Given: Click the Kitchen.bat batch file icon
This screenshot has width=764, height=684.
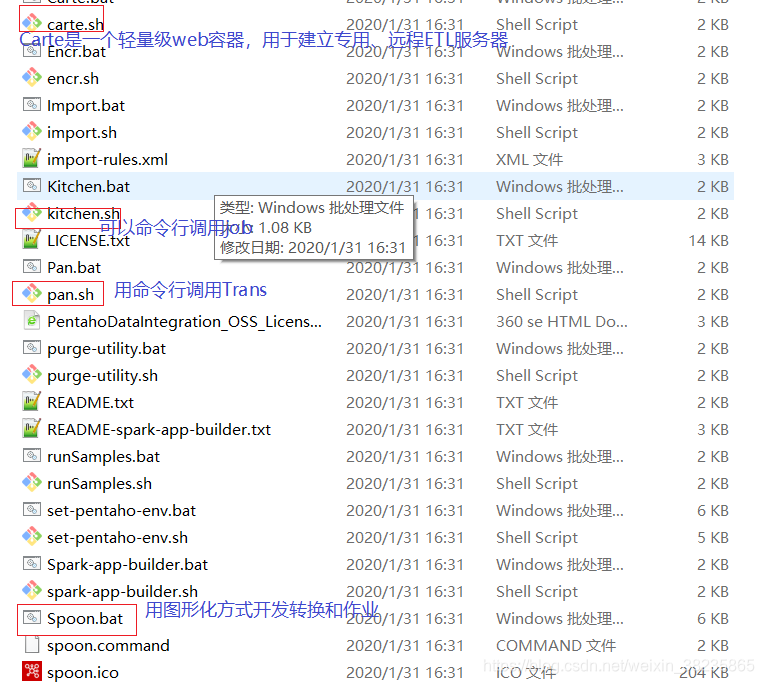Looking at the screenshot, I should click(x=32, y=185).
